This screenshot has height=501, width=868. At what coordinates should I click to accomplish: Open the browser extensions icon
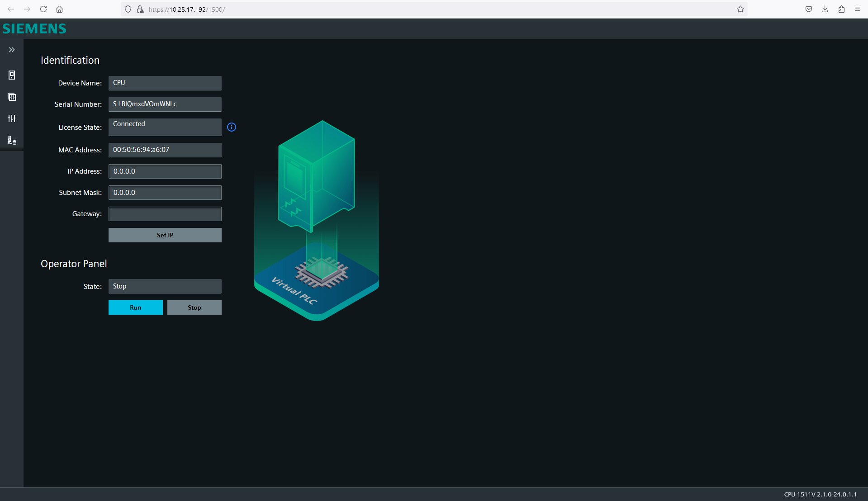click(841, 9)
